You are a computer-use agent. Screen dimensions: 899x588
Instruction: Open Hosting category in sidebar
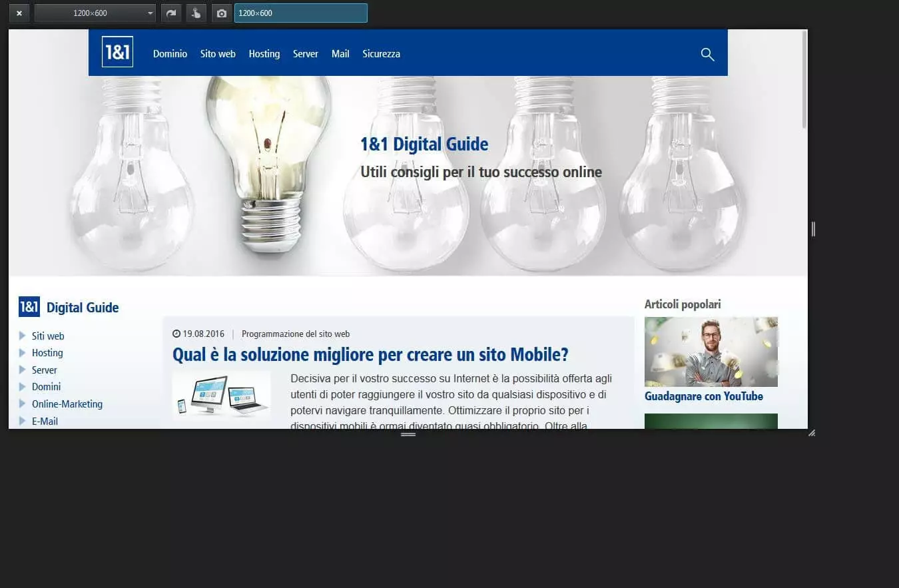click(x=47, y=353)
